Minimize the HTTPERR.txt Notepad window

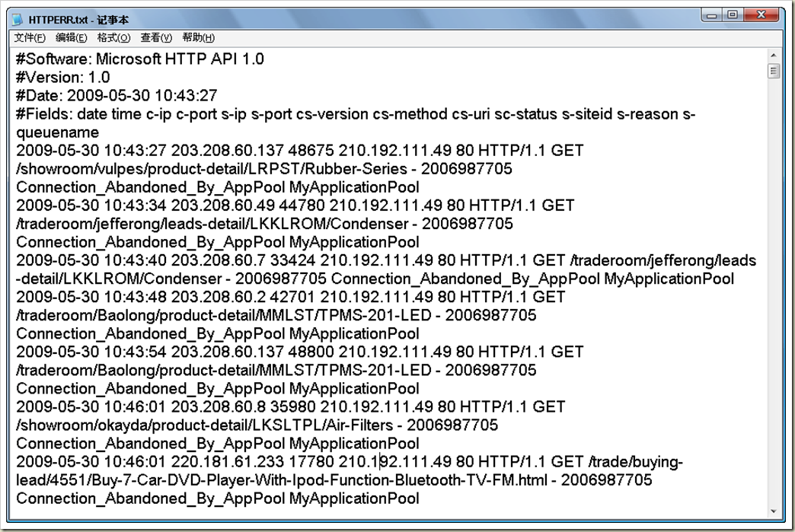click(714, 15)
